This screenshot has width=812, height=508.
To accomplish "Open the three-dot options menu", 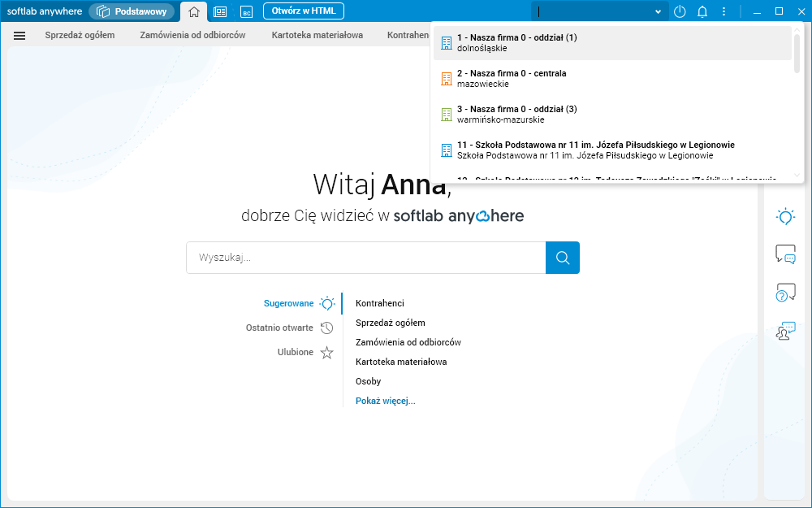I will (723, 11).
